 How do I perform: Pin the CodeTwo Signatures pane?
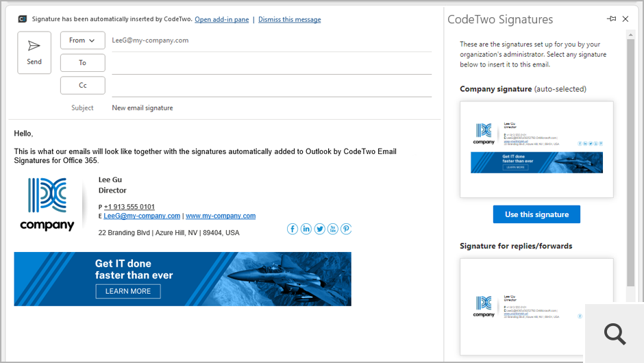pyautogui.click(x=611, y=19)
